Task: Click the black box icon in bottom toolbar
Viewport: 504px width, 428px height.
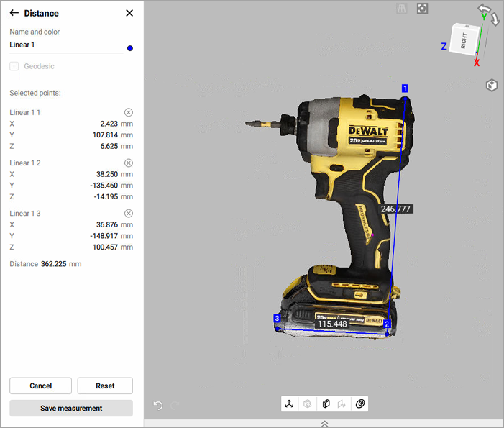Action: pos(326,404)
